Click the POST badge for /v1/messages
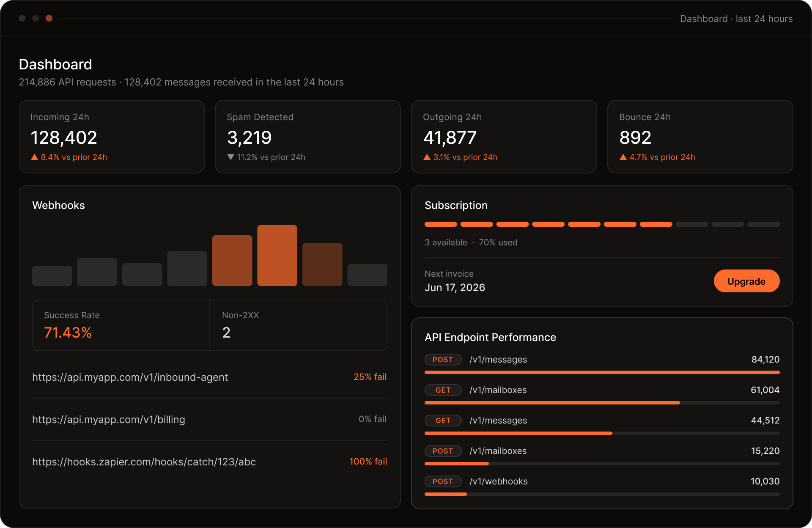 pyautogui.click(x=443, y=360)
